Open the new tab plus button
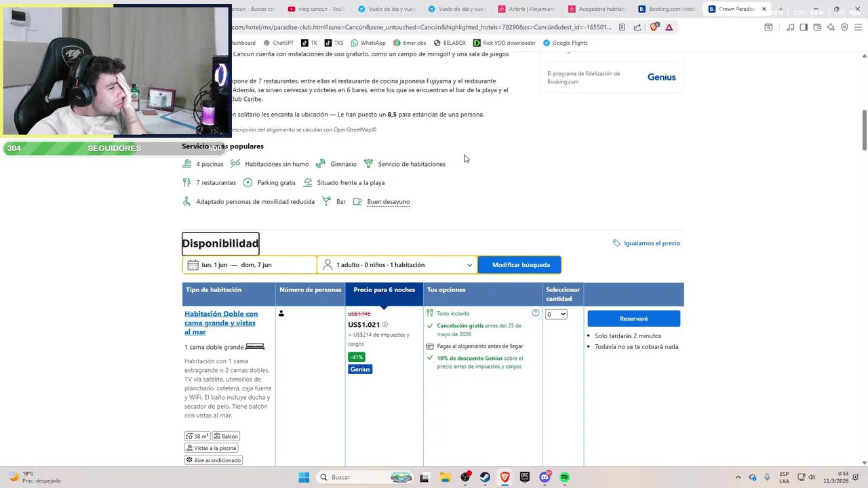868x488 pixels. [781, 9]
